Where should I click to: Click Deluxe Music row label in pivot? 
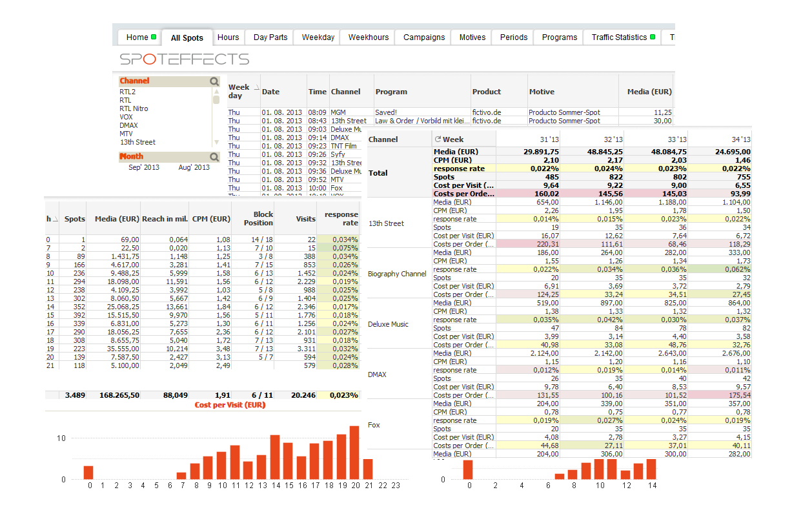[399, 324]
